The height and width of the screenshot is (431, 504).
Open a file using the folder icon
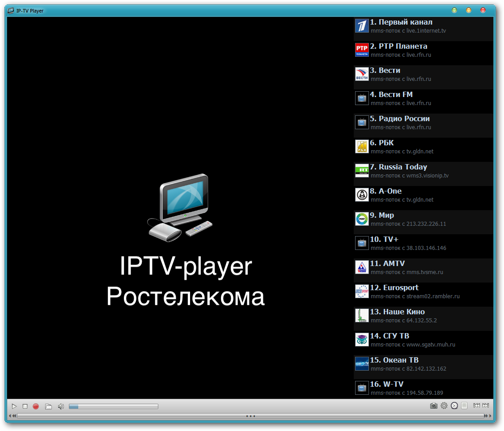point(49,406)
